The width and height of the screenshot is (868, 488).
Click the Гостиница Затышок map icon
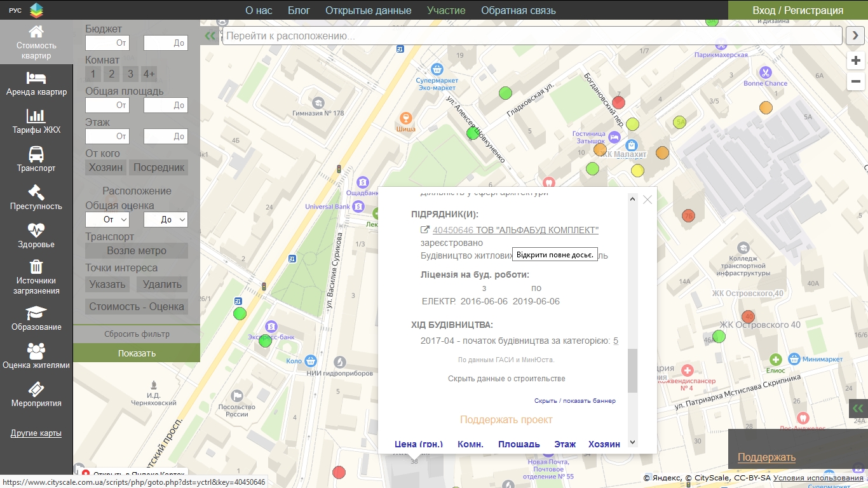tap(614, 137)
